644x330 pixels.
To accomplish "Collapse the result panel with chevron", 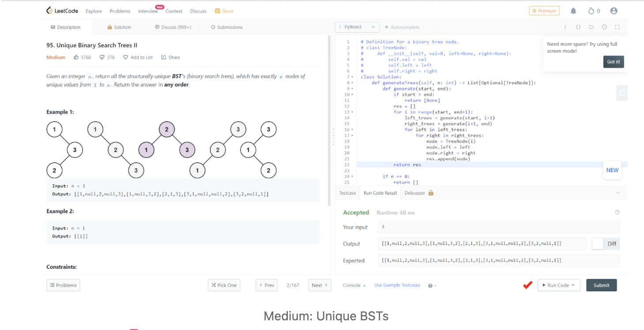I will (x=618, y=193).
